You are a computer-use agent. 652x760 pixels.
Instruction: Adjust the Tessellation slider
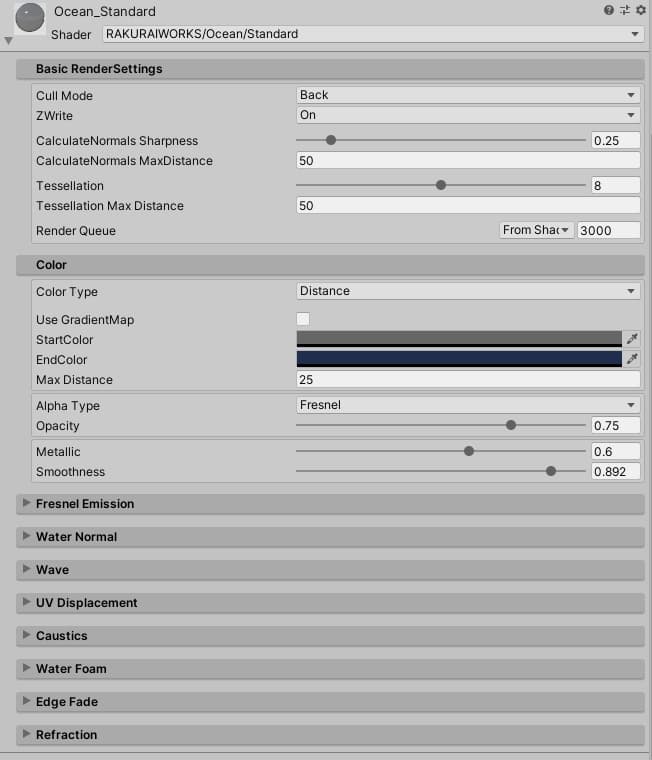coord(441,185)
